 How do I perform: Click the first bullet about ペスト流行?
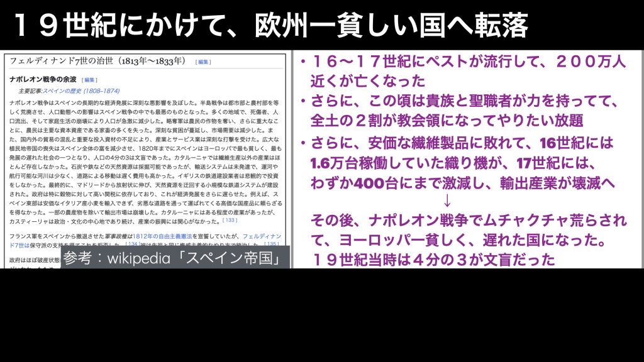tap(462, 72)
